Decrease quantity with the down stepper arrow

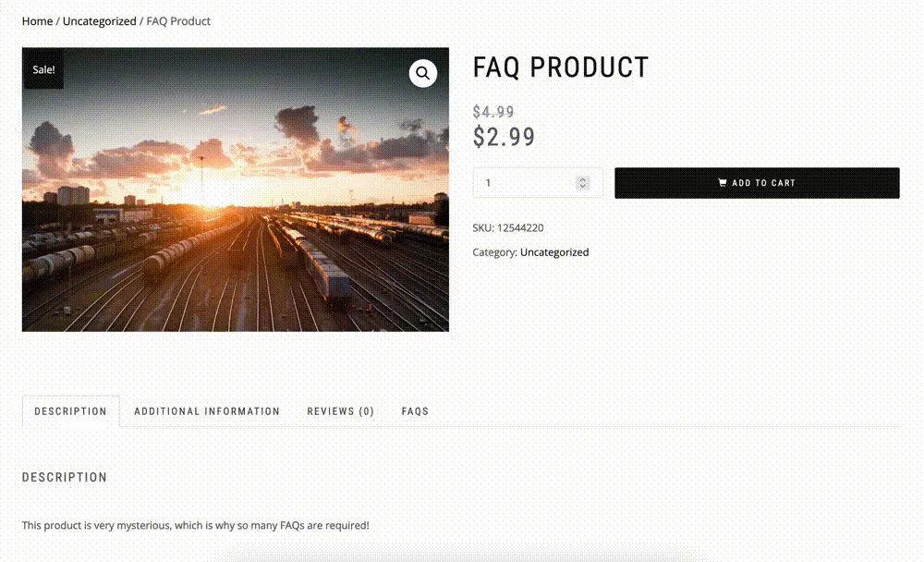pyautogui.click(x=582, y=187)
